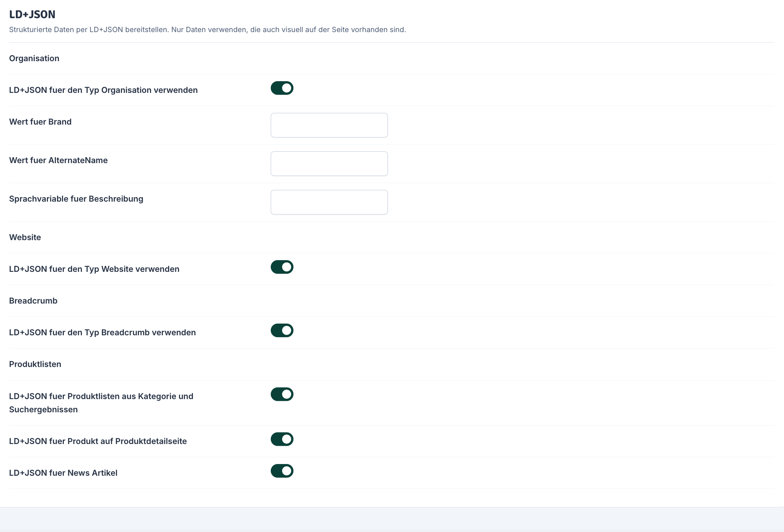Focus the Sprachvariable fuer Beschreibung field

329,202
